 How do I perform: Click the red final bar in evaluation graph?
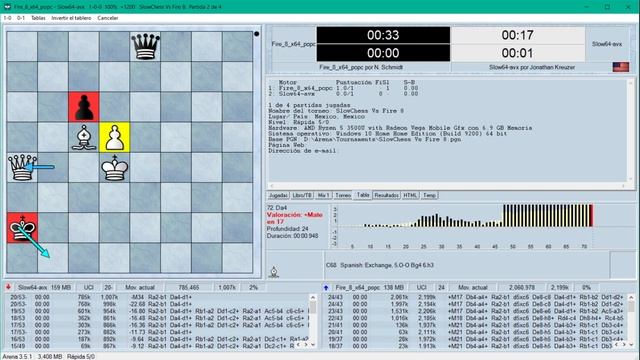[591, 216]
